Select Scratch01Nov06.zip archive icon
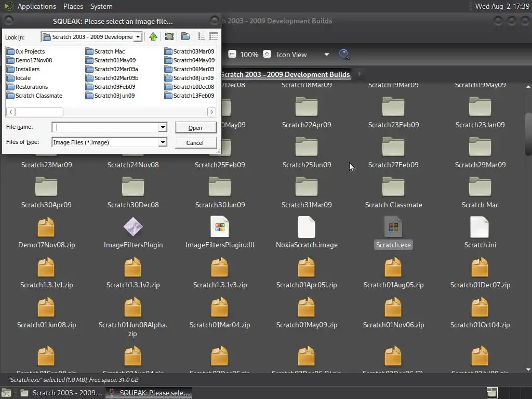 tap(393, 307)
